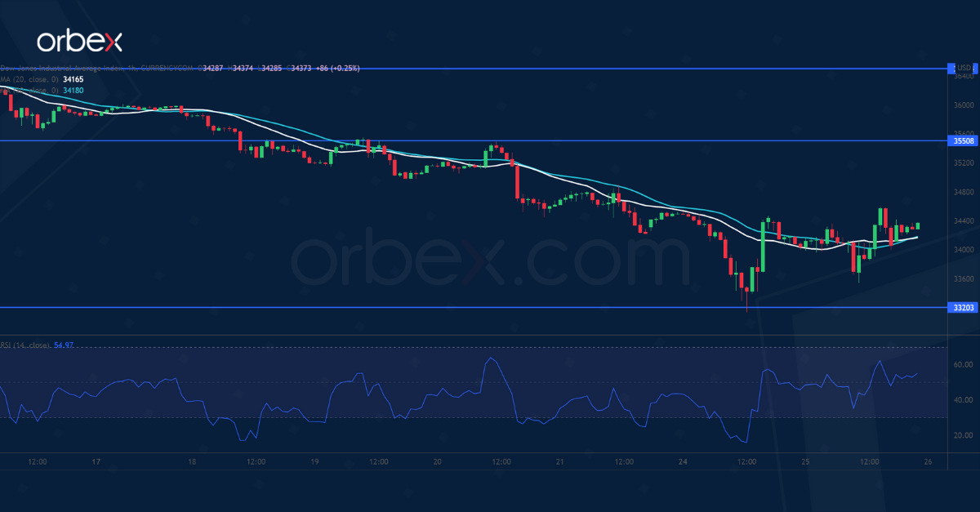Click the 35508 price level label
The image size is (980, 512).
(963, 140)
